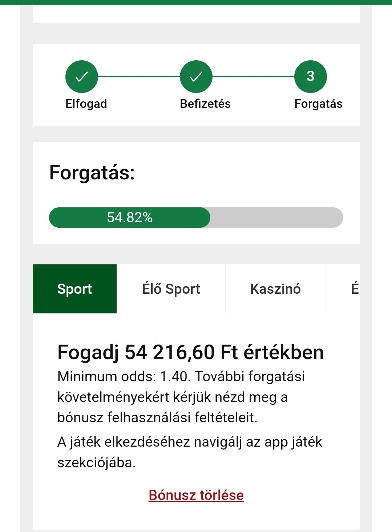Screen dimensions: 392x532
Task: Click the Befizetés step checkmark circle
Action: coord(196,77)
